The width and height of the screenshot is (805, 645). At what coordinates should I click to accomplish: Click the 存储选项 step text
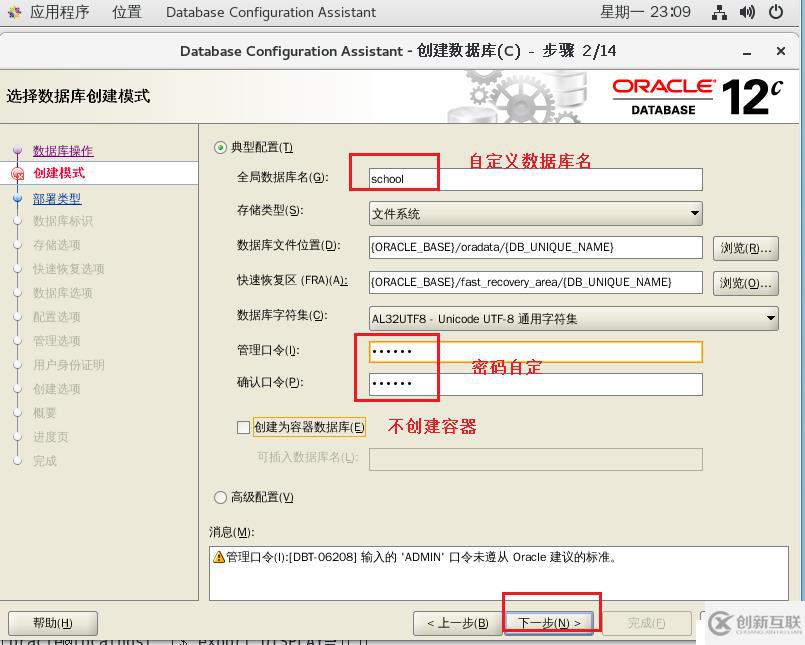click(x=56, y=245)
